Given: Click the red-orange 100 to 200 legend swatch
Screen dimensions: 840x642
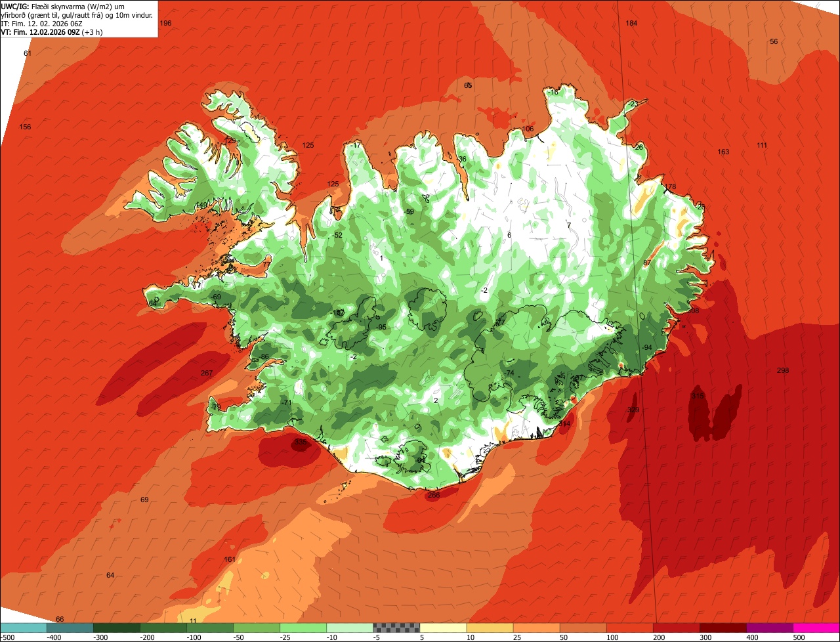Looking at the screenshot, I should click(630, 628).
